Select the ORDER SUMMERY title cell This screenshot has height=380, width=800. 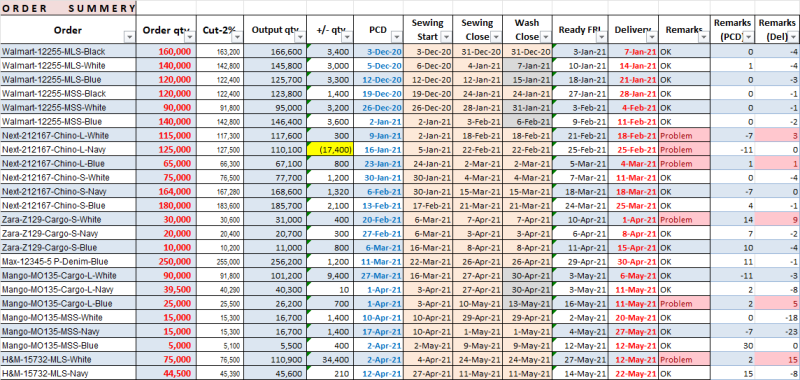(68, 8)
